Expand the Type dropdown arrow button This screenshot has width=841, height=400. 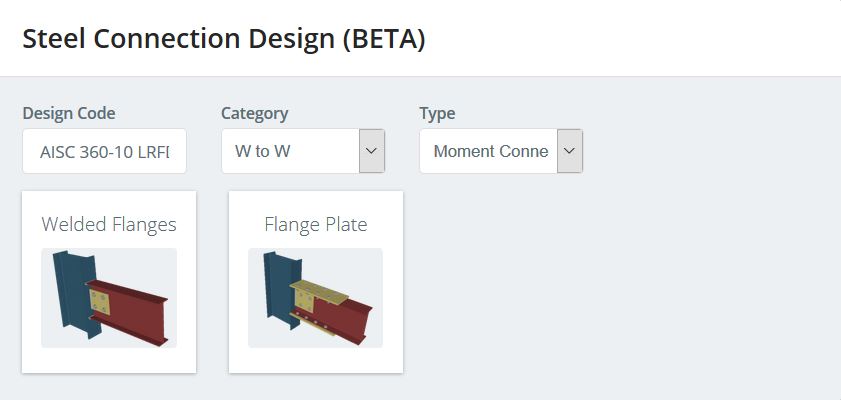tap(570, 151)
